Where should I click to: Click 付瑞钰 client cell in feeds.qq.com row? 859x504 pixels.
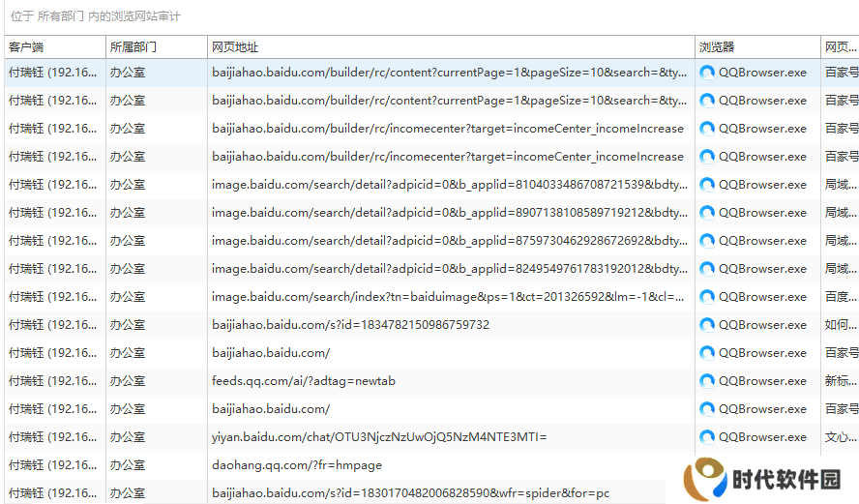point(53,381)
